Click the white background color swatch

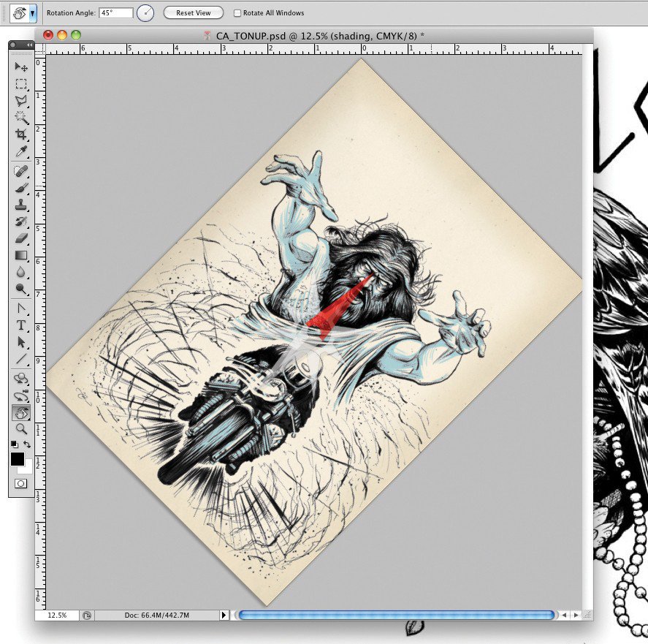click(27, 469)
